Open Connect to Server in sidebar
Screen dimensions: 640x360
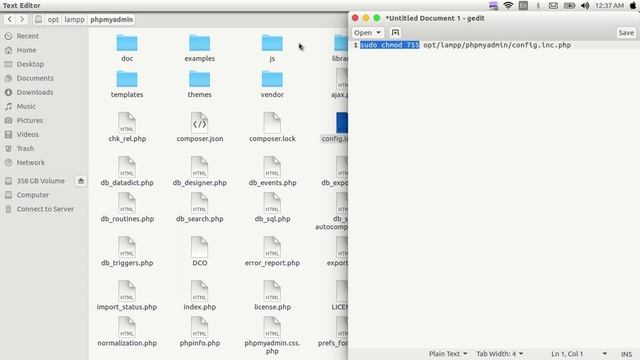(44, 209)
